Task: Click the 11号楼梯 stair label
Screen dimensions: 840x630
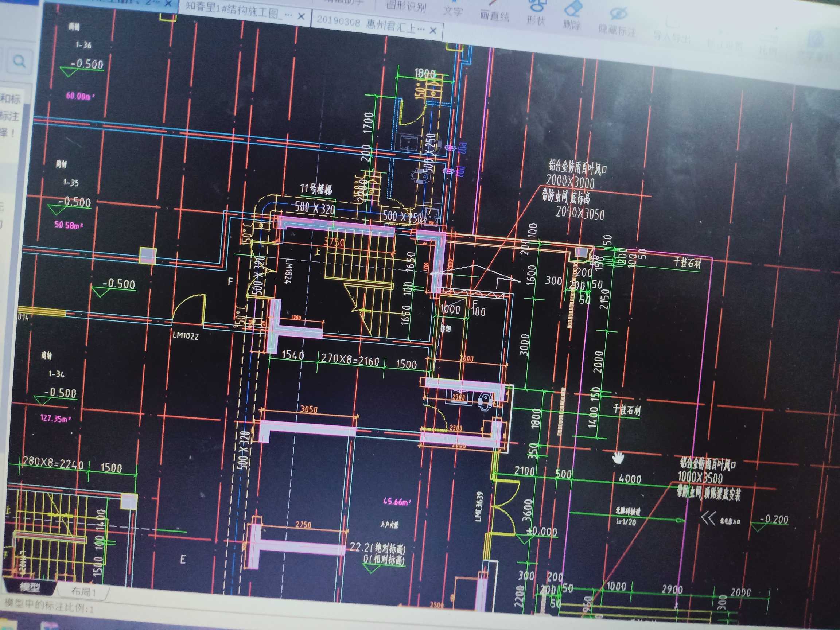Action: (x=316, y=188)
